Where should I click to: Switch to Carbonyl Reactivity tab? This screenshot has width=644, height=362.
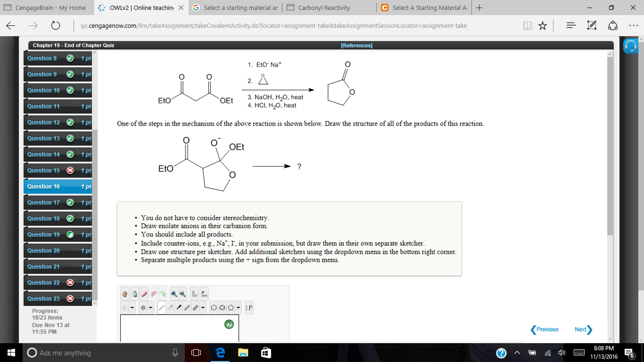(x=329, y=8)
